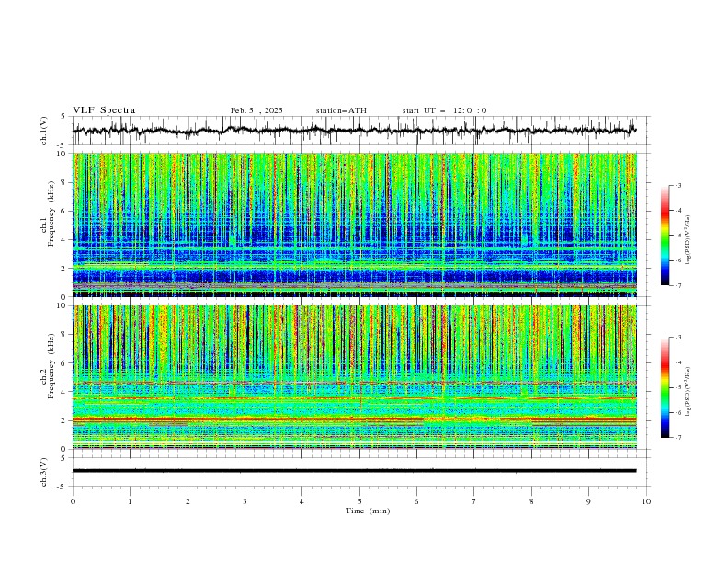This screenshot has width=728, height=563.
Task: Click time axis tick label "7"
Action: (474, 501)
